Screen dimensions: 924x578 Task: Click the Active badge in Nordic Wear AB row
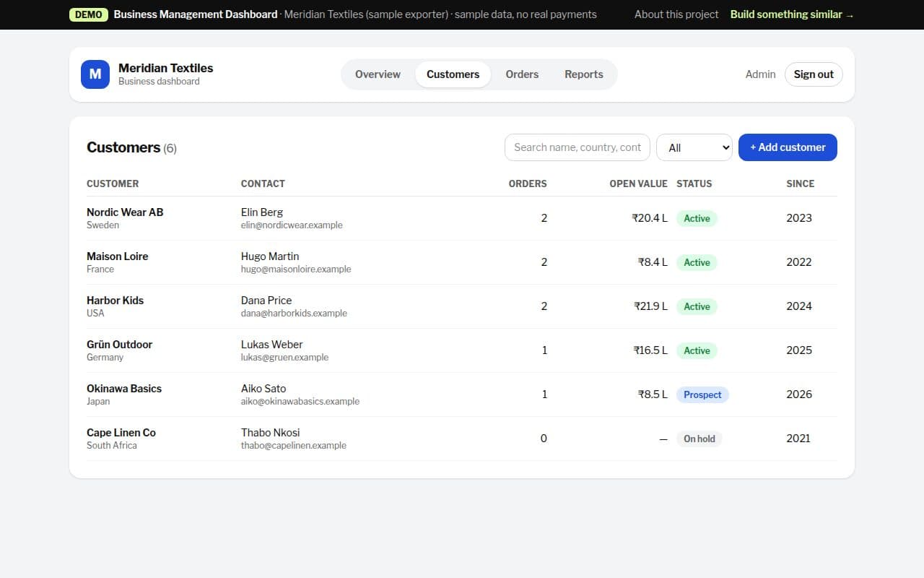[x=697, y=218]
